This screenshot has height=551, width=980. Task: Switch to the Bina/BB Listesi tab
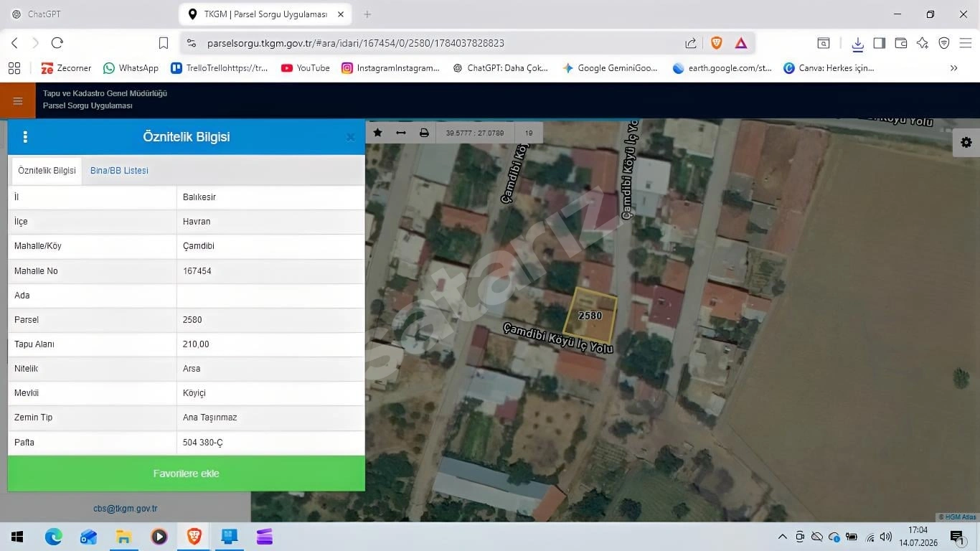click(119, 171)
